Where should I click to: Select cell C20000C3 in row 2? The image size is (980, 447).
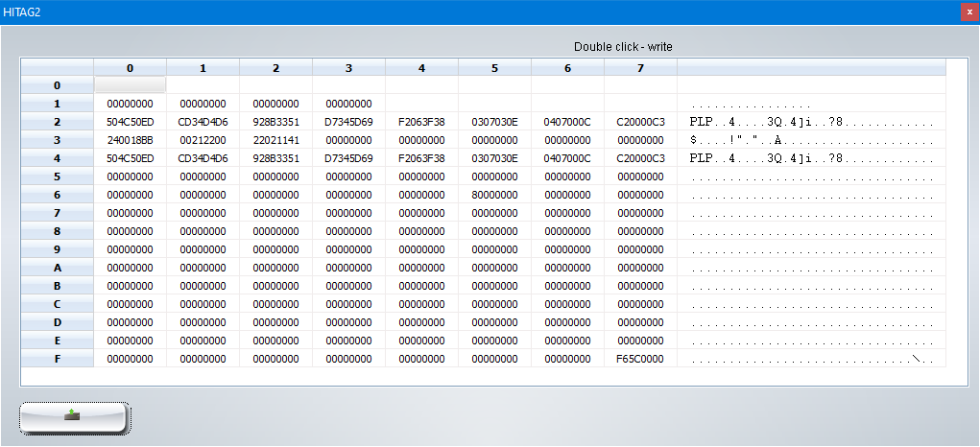(640, 123)
